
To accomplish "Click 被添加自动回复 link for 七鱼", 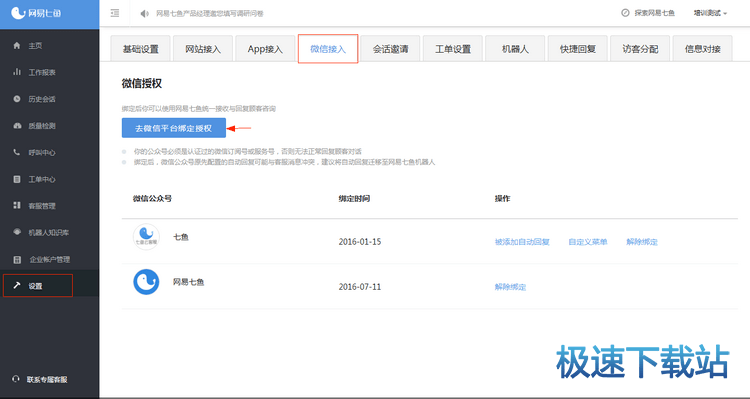I will point(522,242).
